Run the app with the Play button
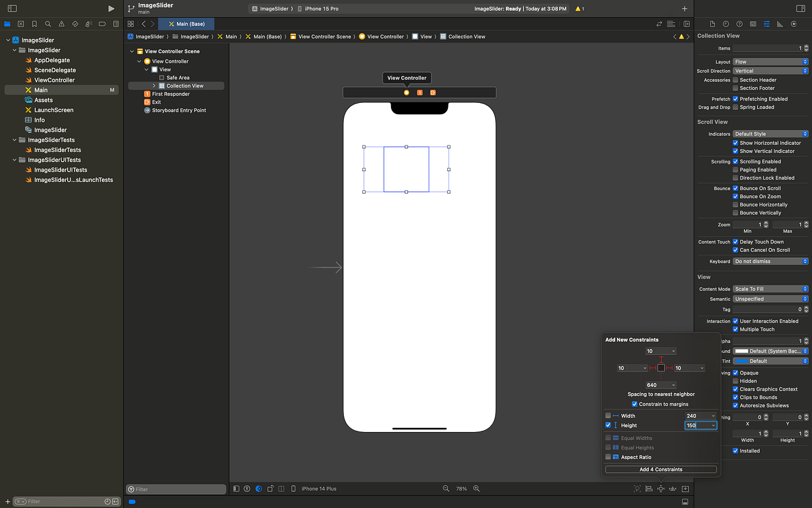812x508 pixels. (111, 8)
